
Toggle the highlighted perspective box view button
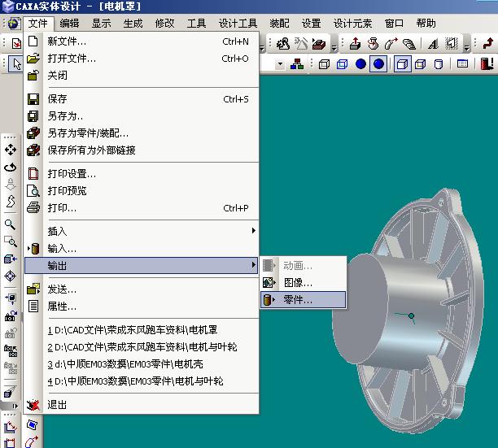coord(403,64)
